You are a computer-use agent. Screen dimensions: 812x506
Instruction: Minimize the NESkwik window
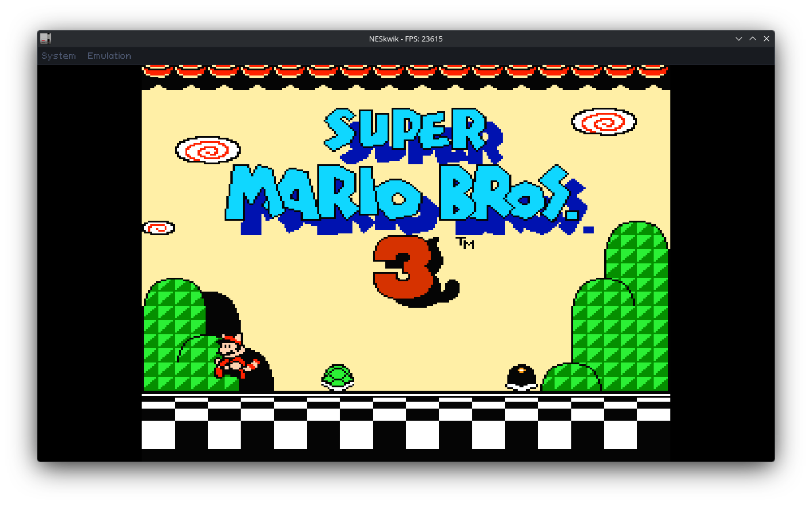pos(739,39)
